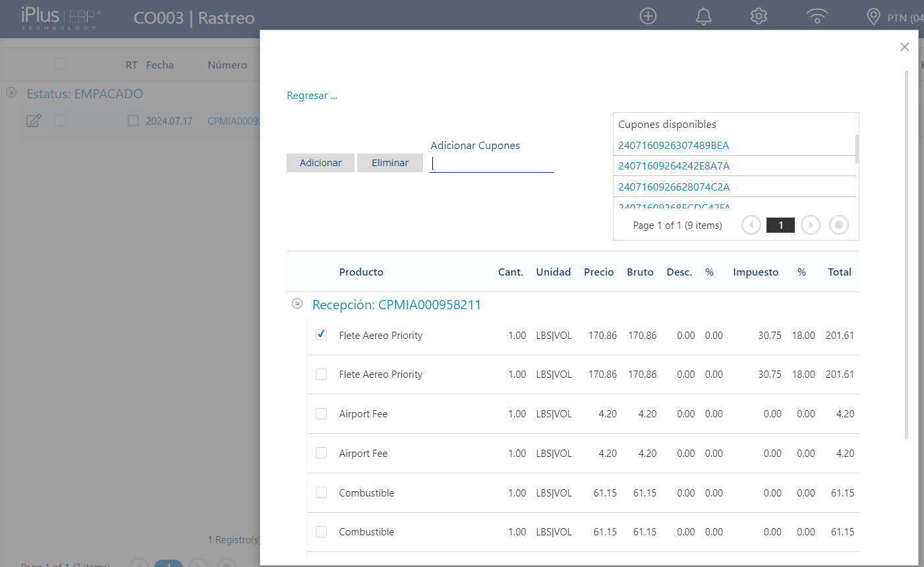Click the edit pencil icon on 2024.07.17 row
Image resolution: width=924 pixels, height=567 pixels.
tap(34, 121)
